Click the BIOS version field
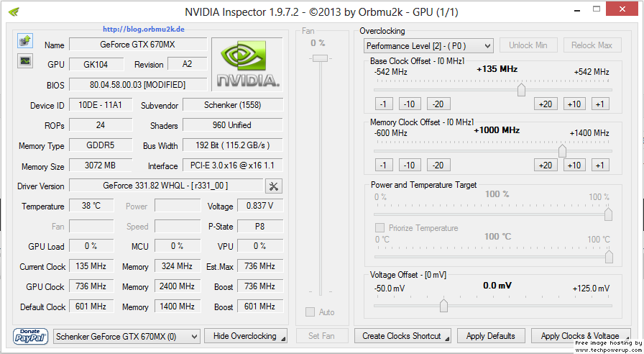The height and width of the screenshot is (354, 644). click(138, 85)
